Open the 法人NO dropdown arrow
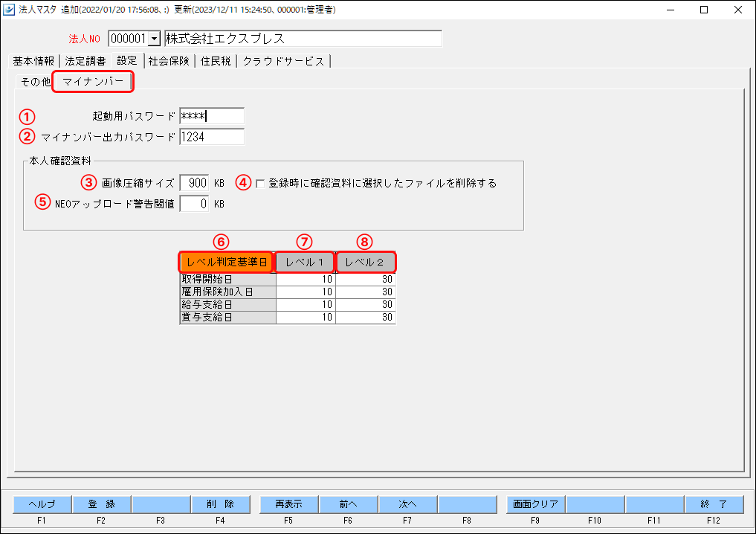This screenshot has width=756, height=534. point(154,39)
